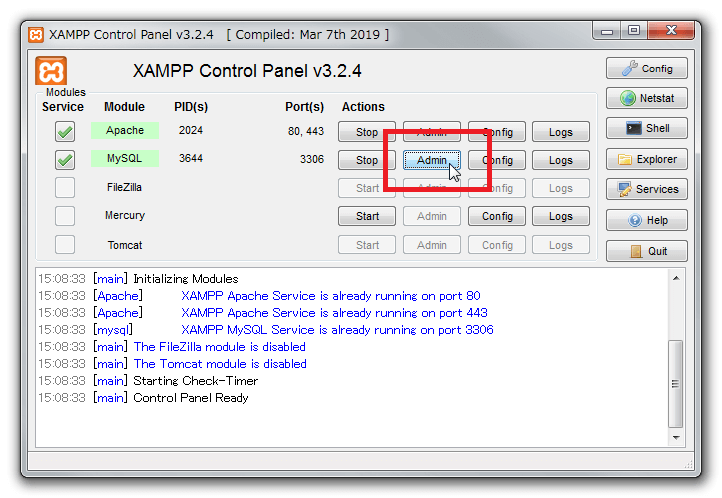Open MySQL Admin page
Screen dimensions: 722x498
[432, 160]
